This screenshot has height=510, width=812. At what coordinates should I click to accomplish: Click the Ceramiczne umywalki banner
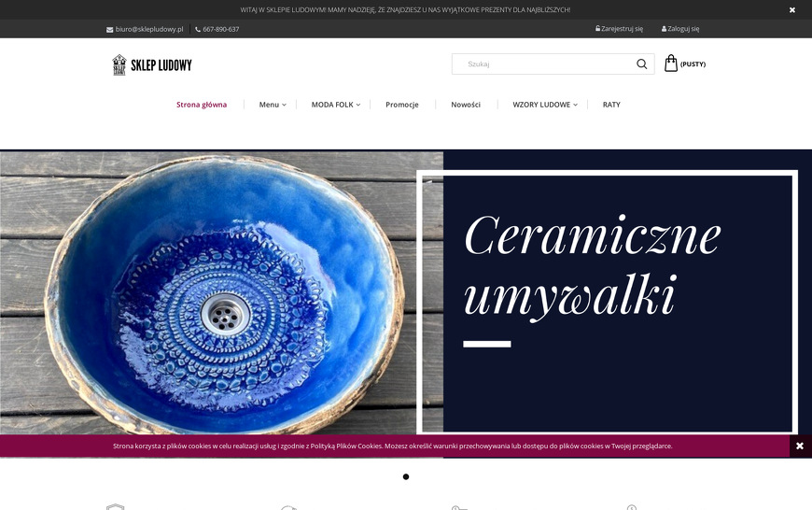tap(406, 291)
